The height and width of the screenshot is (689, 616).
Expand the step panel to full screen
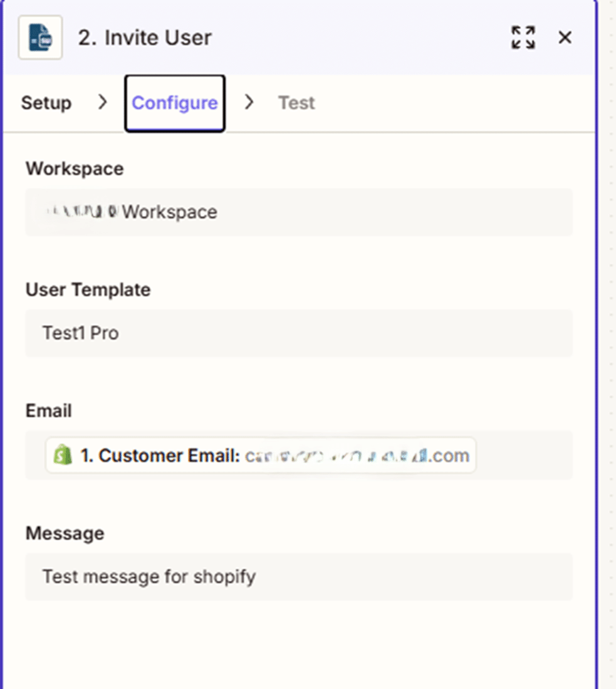[523, 38]
